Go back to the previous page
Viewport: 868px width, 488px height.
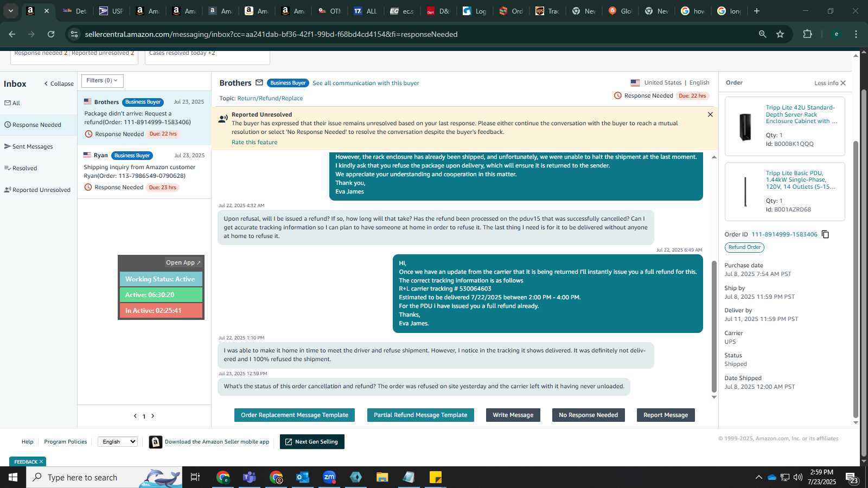pos(12,34)
